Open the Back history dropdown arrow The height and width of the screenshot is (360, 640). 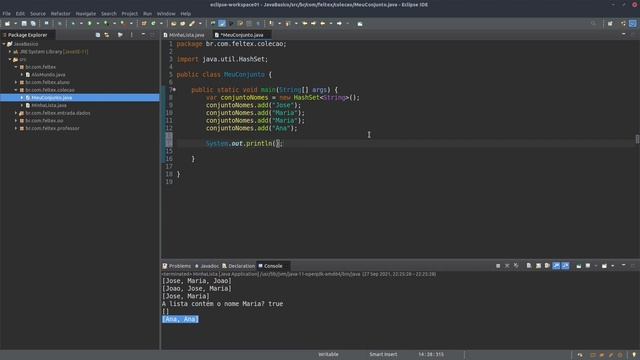point(331,24)
